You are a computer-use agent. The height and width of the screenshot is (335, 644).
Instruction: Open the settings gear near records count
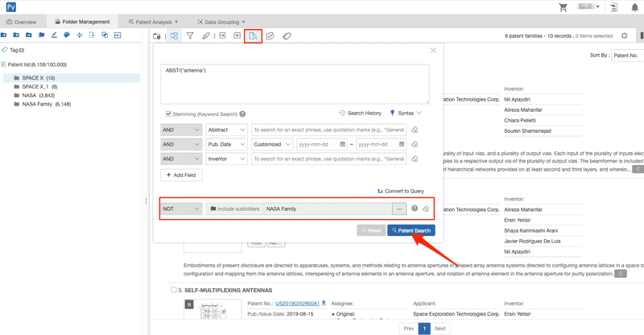point(625,35)
